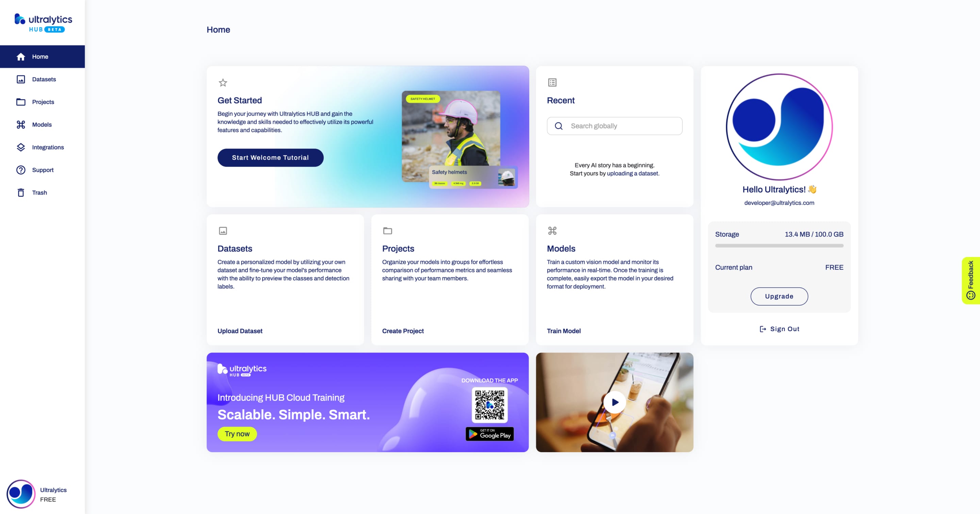Click the Datasets icon in sidebar
Image resolution: width=980 pixels, height=514 pixels.
click(21, 79)
